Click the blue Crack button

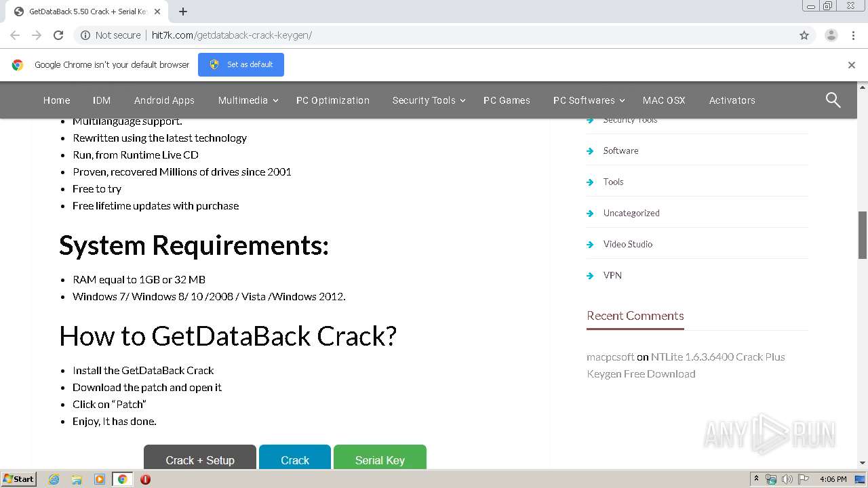(x=295, y=457)
